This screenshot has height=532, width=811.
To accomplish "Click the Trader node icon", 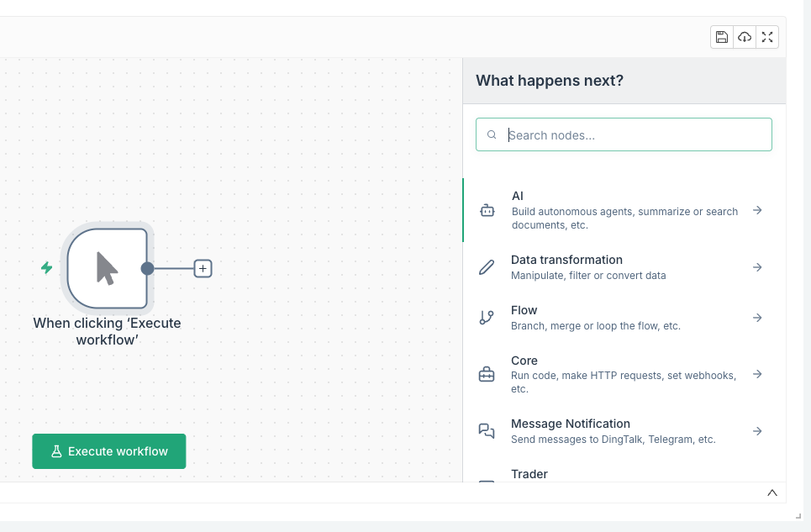I will pos(487,482).
